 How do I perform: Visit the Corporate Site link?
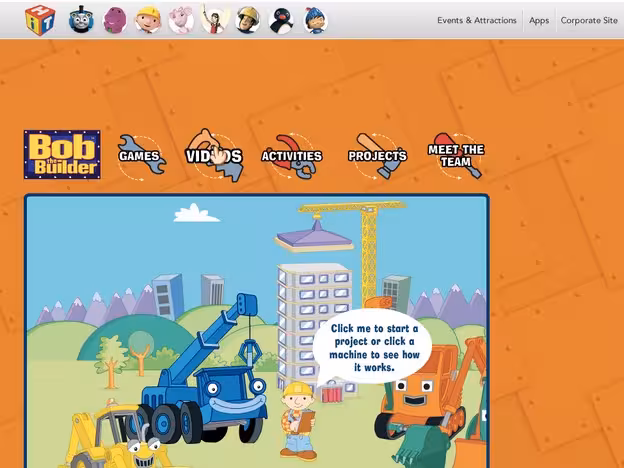pos(589,20)
